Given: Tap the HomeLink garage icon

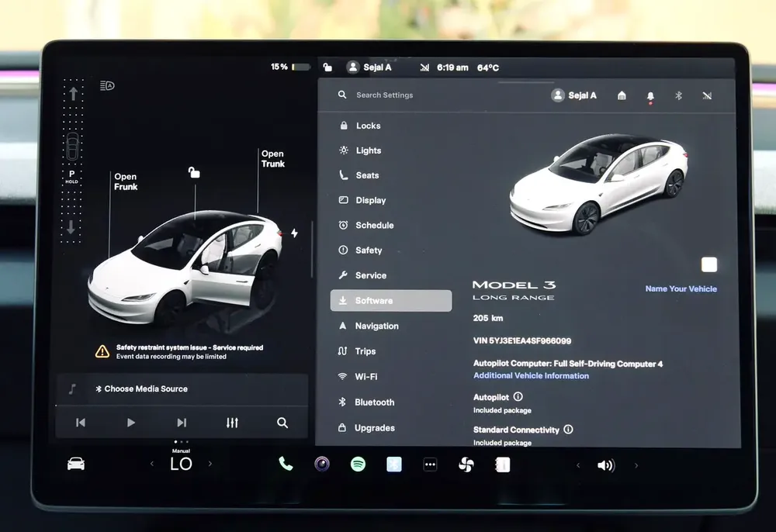Looking at the screenshot, I should click(622, 95).
